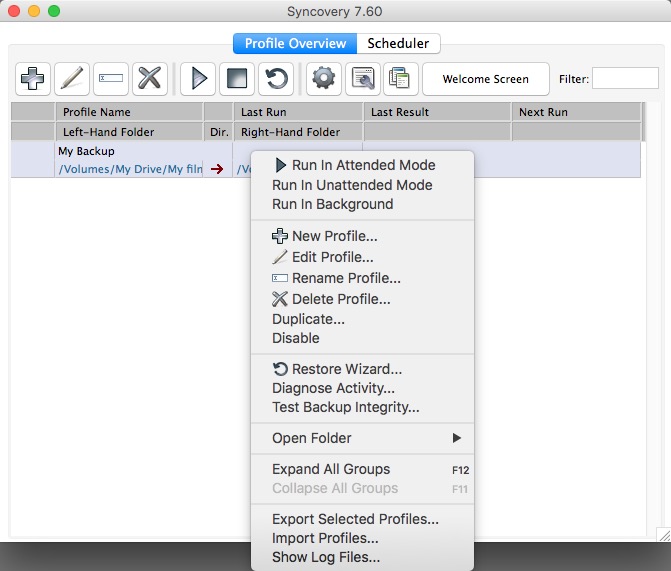This screenshot has height=571, width=671.
Task: Choose Test Backup Integrity...
Action: 362,407
